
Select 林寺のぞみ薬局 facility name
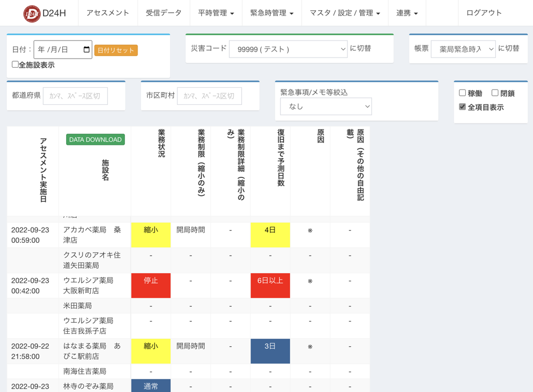coord(88,386)
